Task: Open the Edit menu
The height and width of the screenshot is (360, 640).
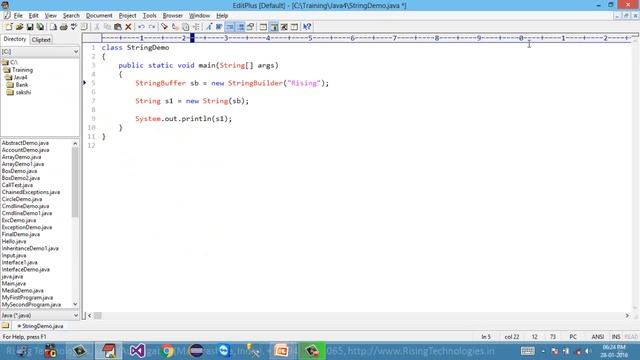Action: click(x=33, y=16)
